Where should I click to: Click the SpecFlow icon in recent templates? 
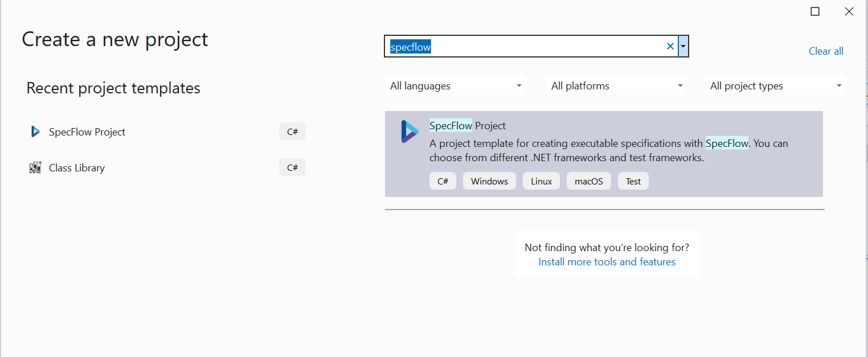point(35,132)
